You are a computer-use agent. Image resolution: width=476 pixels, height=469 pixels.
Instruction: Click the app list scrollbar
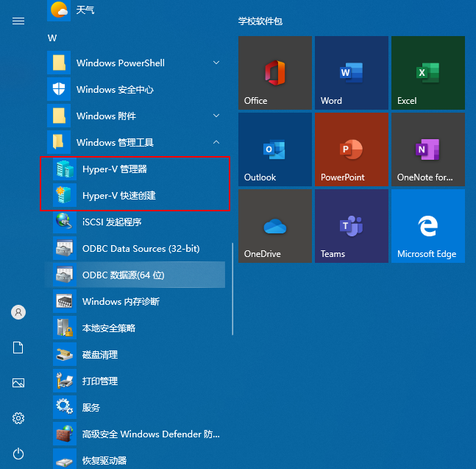click(232, 289)
